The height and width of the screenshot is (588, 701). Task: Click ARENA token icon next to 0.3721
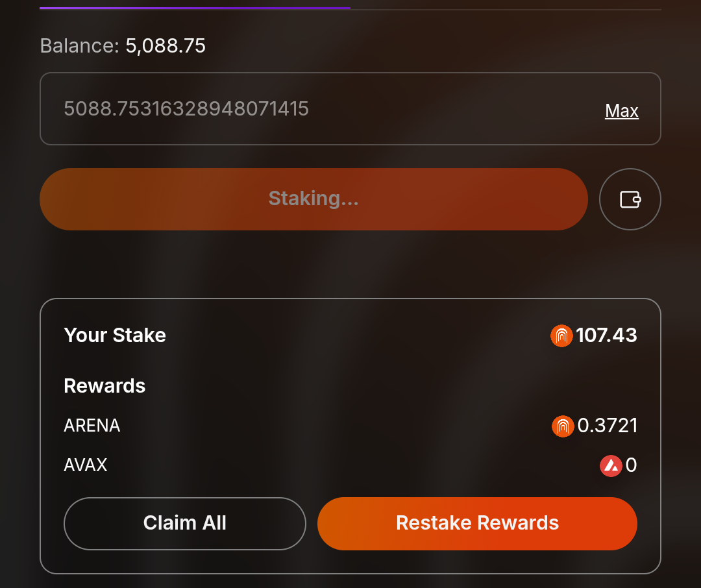tap(563, 426)
